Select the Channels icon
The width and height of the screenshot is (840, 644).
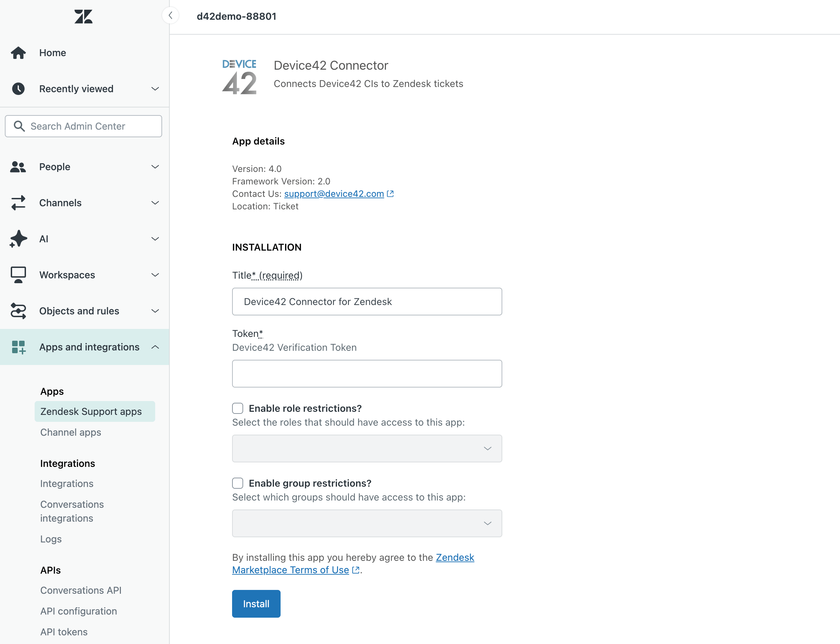(x=18, y=203)
